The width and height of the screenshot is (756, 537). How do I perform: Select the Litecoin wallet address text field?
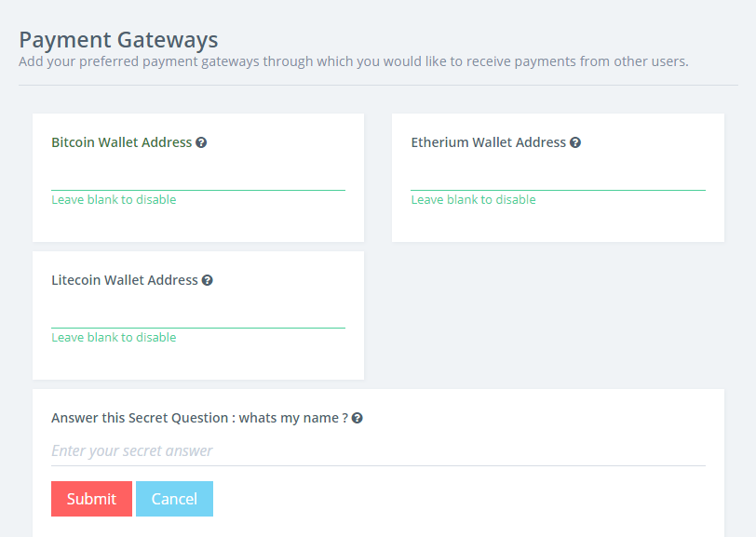(x=198, y=315)
